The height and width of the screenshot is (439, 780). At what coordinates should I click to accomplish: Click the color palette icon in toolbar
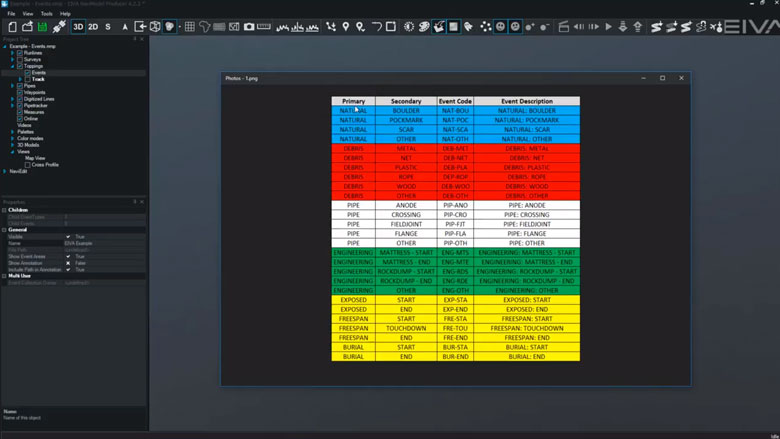click(x=421, y=26)
